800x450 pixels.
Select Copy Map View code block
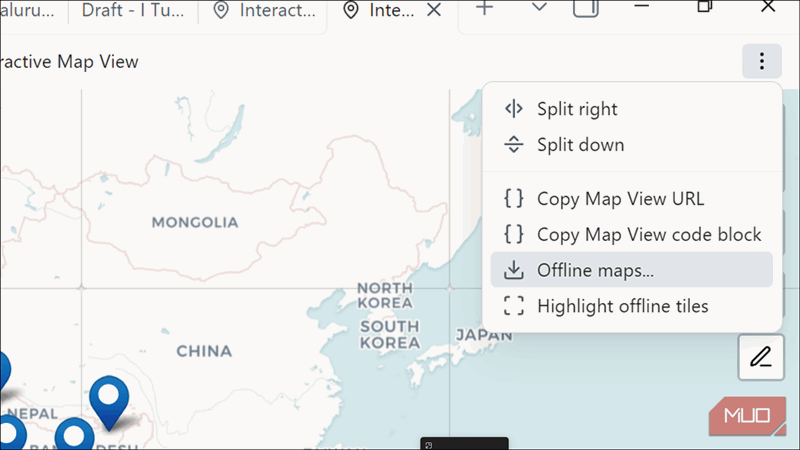[632, 234]
